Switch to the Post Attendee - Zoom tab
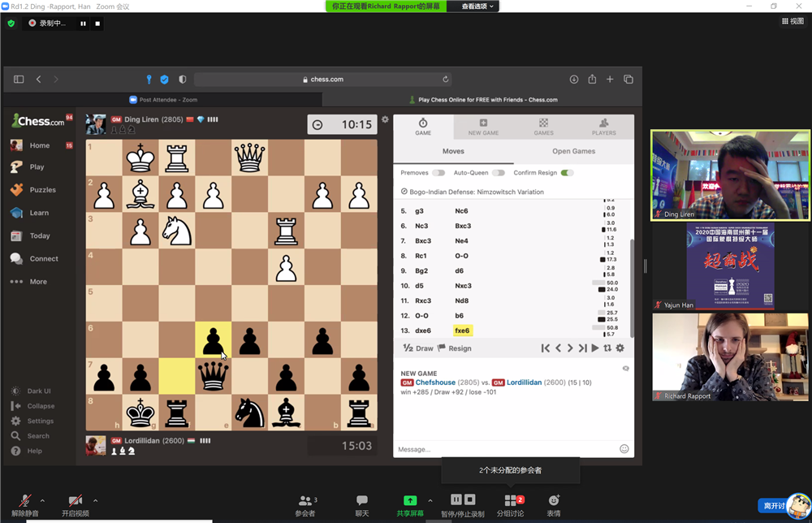The image size is (812, 523). pyautogui.click(x=163, y=100)
